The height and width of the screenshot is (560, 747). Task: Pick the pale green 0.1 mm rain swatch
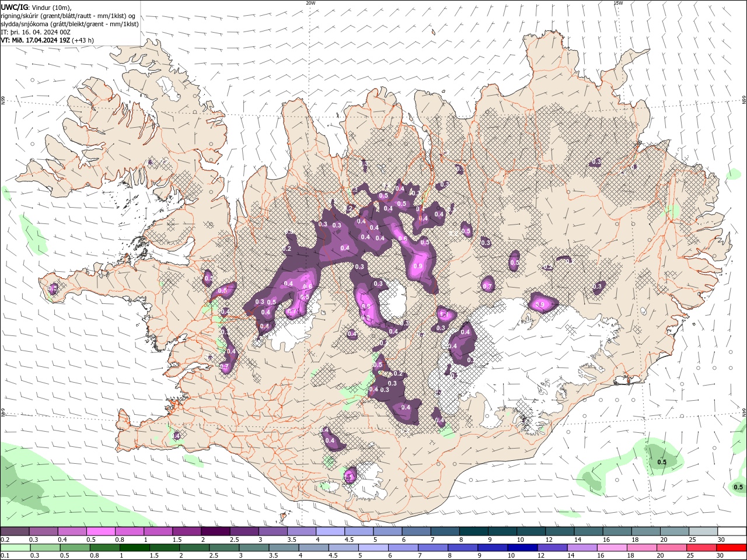(x=15, y=547)
